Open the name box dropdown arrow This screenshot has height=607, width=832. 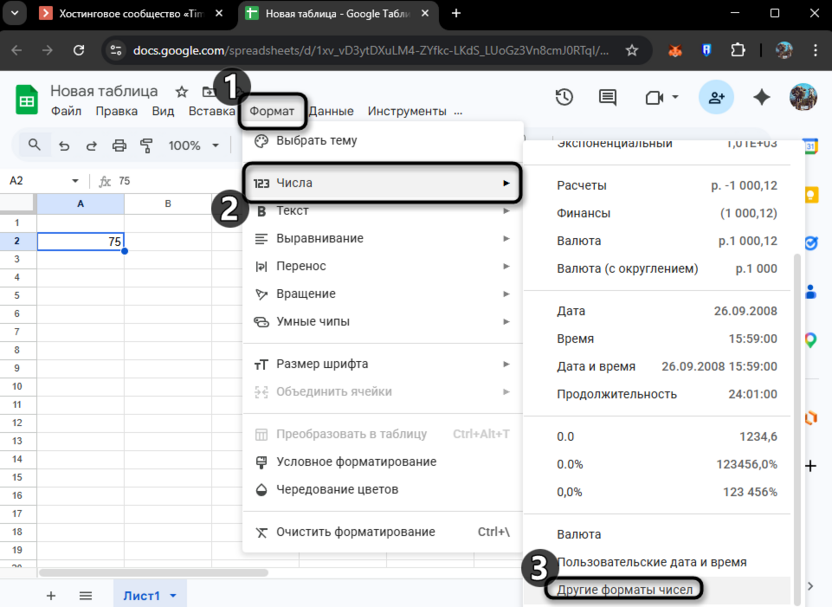click(x=75, y=181)
